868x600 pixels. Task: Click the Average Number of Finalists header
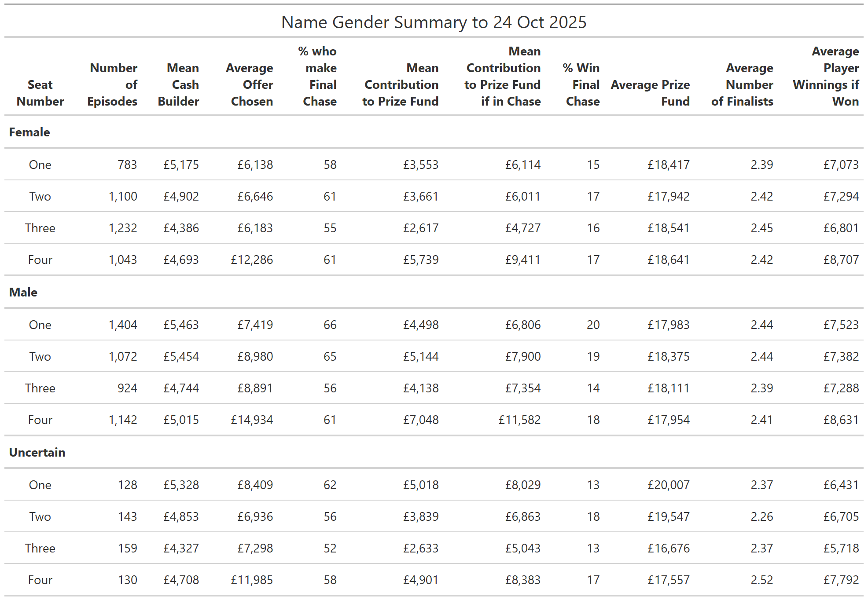click(x=743, y=84)
